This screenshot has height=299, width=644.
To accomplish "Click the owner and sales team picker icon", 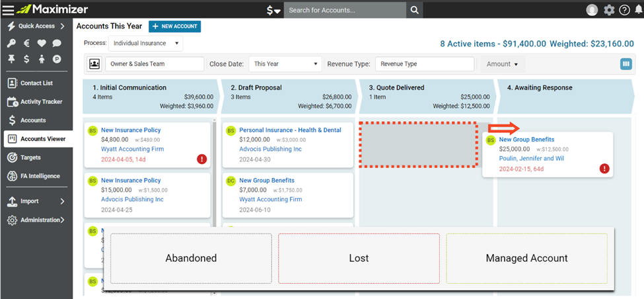I will 94,64.
